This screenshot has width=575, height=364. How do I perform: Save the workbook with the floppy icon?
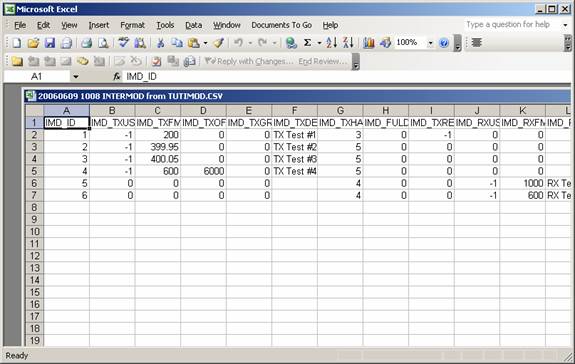click(x=50, y=43)
